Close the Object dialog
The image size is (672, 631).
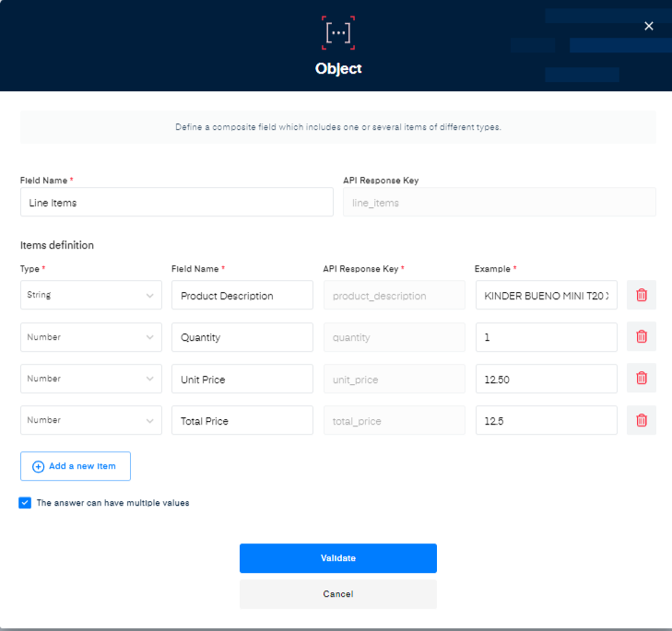(x=649, y=26)
